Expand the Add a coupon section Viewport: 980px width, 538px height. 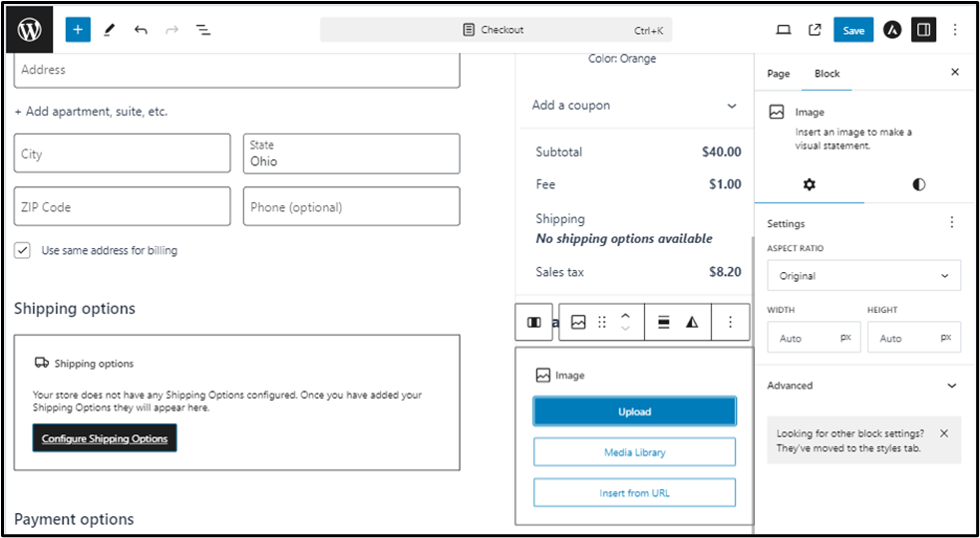634,106
